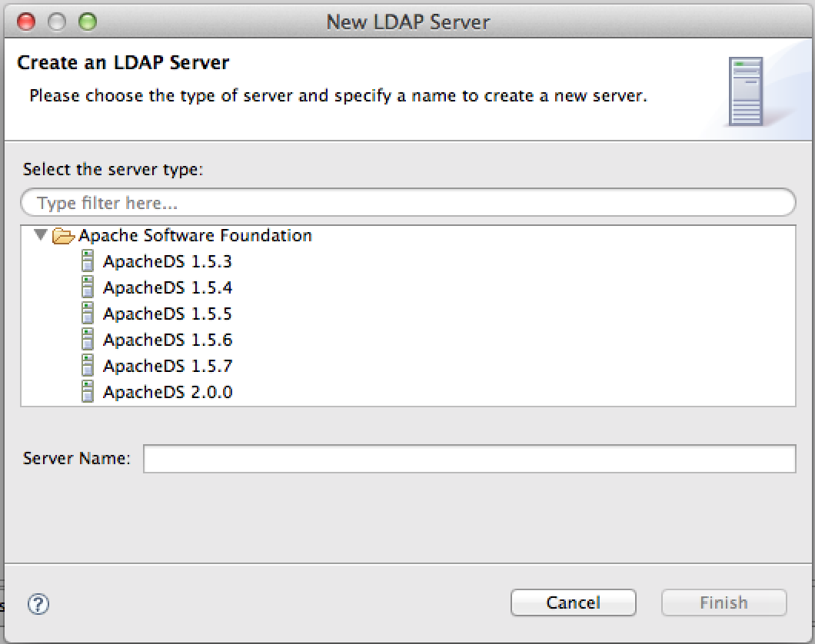Click the ApacheDS 2.0.0 server icon
This screenshot has width=815, height=644.
87,392
